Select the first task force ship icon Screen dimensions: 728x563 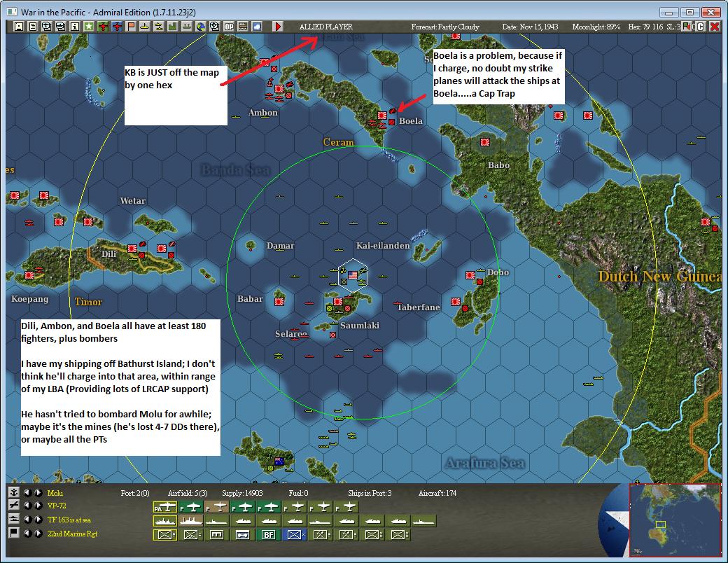[164, 521]
